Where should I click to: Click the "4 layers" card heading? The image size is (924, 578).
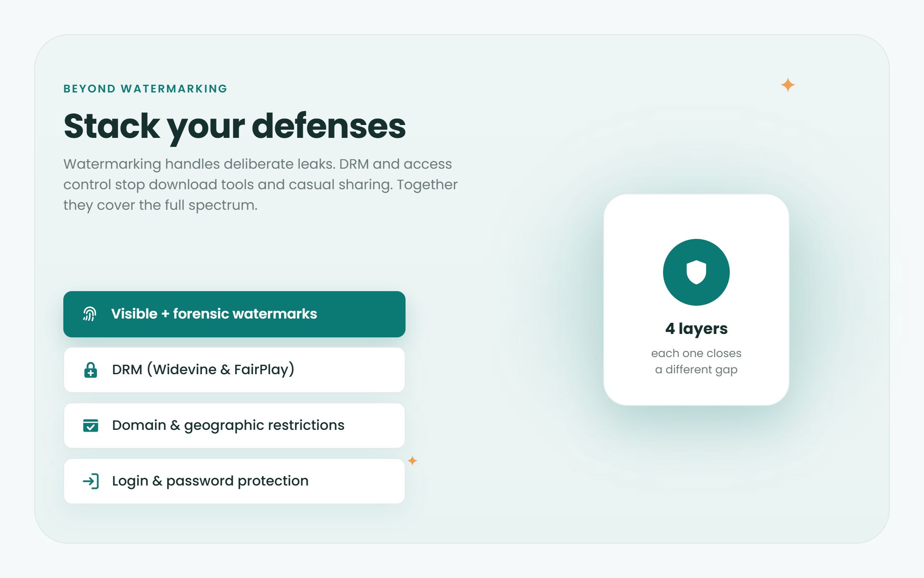coord(696,329)
